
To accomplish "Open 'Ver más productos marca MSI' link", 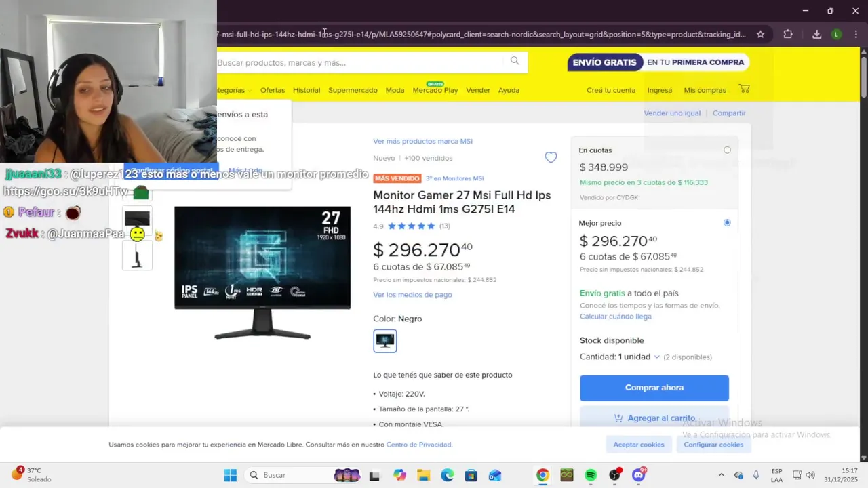I will coord(422,141).
